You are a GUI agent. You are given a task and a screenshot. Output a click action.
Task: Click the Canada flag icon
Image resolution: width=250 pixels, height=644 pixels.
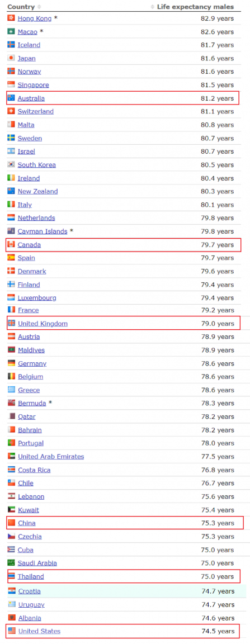coord(11,245)
